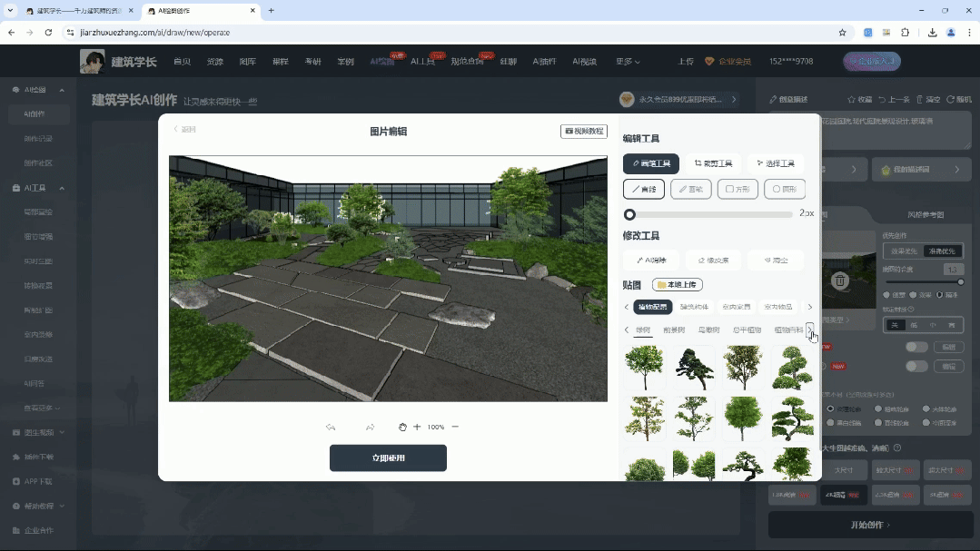Choose the 直线 straight line shape
The height and width of the screenshot is (551, 980).
click(644, 190)
